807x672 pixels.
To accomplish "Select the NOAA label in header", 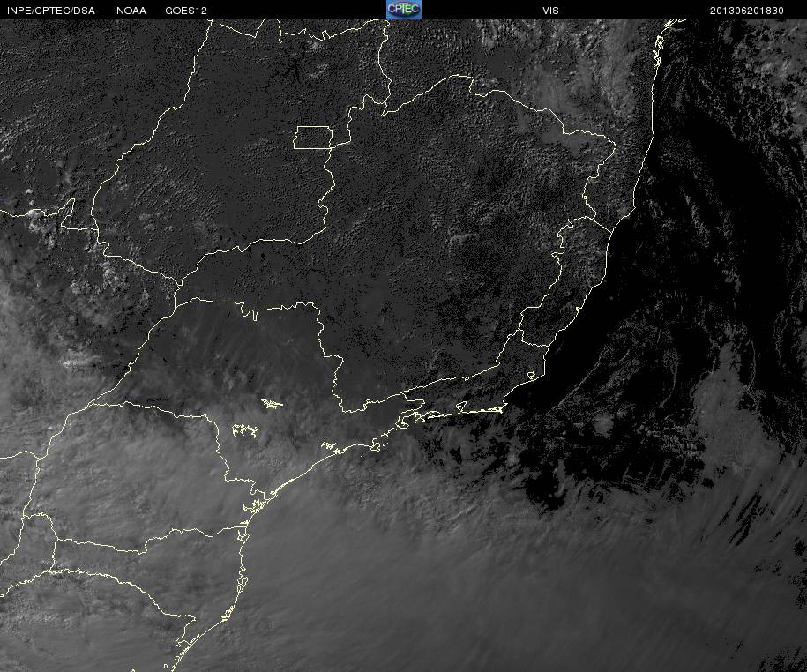I will click(131, 11).
